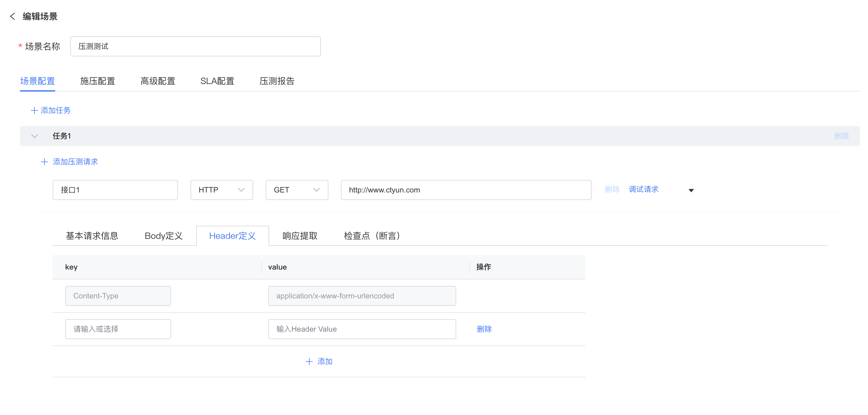Select the 响应提取 tab
The height and width of the screenshot is (415, 868).
[x=300, y=236]
